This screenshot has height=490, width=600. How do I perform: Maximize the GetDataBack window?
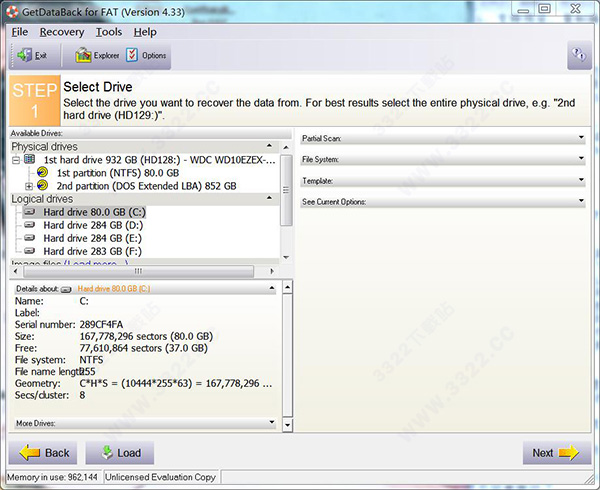coord(544,9)
